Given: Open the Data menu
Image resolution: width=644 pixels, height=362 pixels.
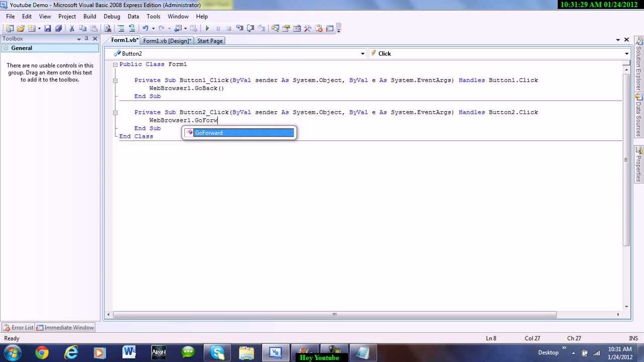Looking at the screenshot, I should 133,17.
